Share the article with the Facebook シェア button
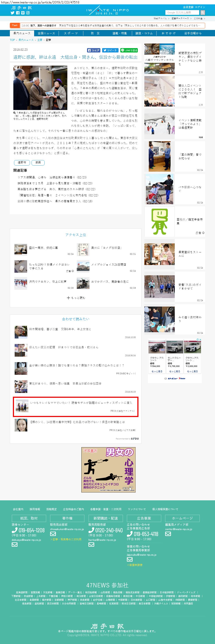The image size is (215, 644). click(94, 50)
